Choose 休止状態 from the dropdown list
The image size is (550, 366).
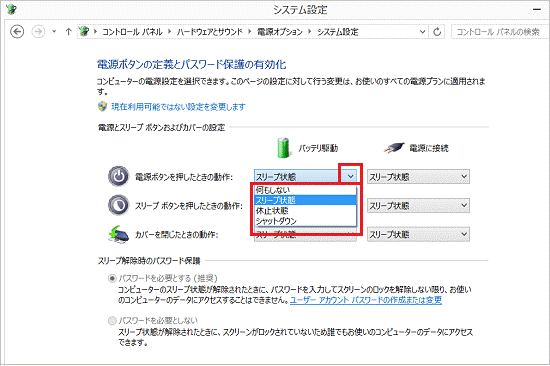point(305,211)
